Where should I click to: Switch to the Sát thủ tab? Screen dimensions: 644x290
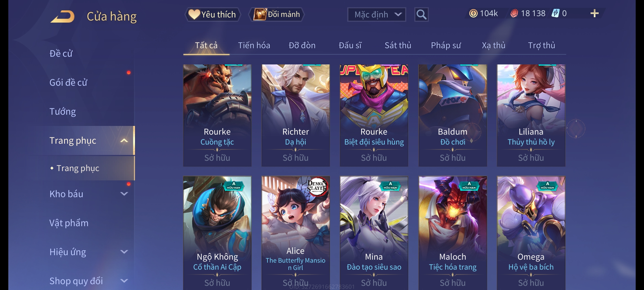(398, 45)
